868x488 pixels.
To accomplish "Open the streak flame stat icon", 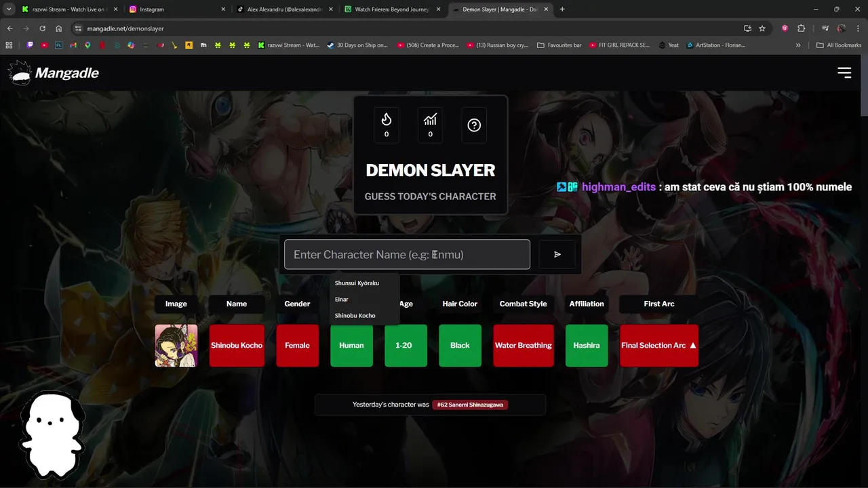I will click(x=387, y=125).
